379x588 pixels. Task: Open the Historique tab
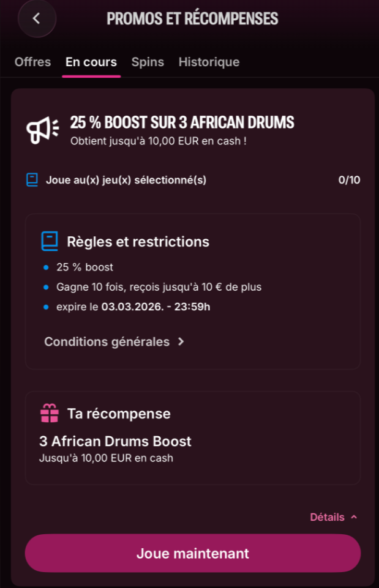(209, 62)
